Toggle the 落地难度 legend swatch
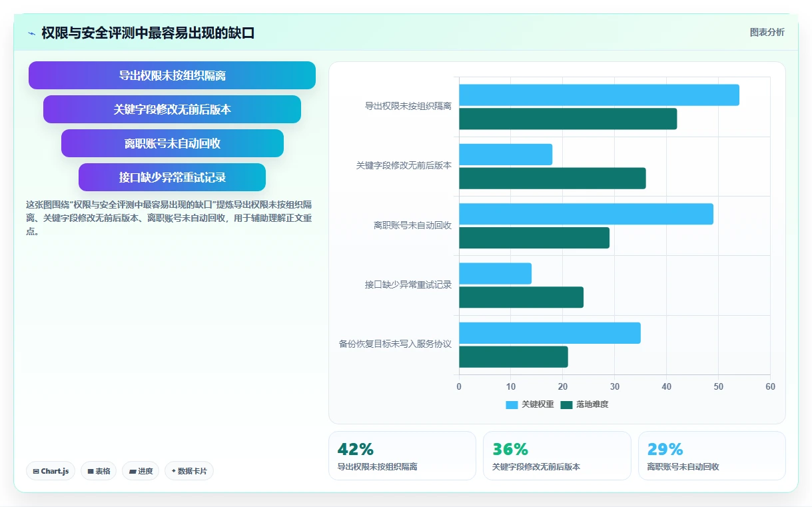 click(567, 404)
